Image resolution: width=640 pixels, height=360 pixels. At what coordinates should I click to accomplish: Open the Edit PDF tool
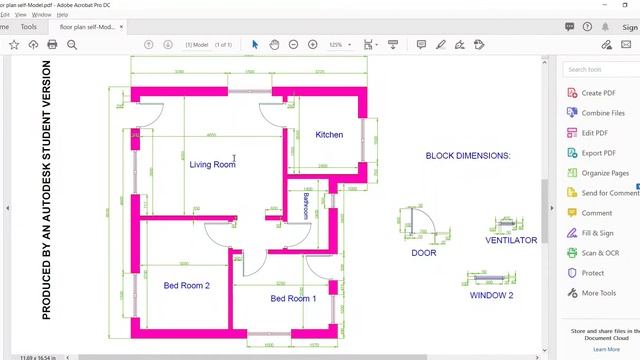(594, 133)
